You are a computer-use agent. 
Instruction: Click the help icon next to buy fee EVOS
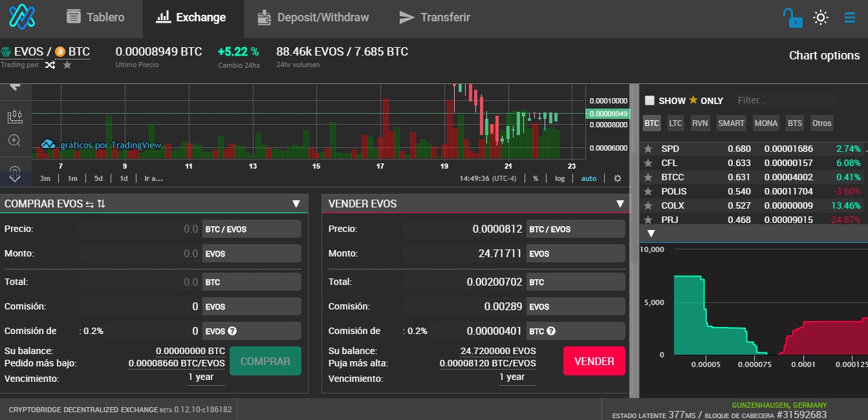(232, 331)
